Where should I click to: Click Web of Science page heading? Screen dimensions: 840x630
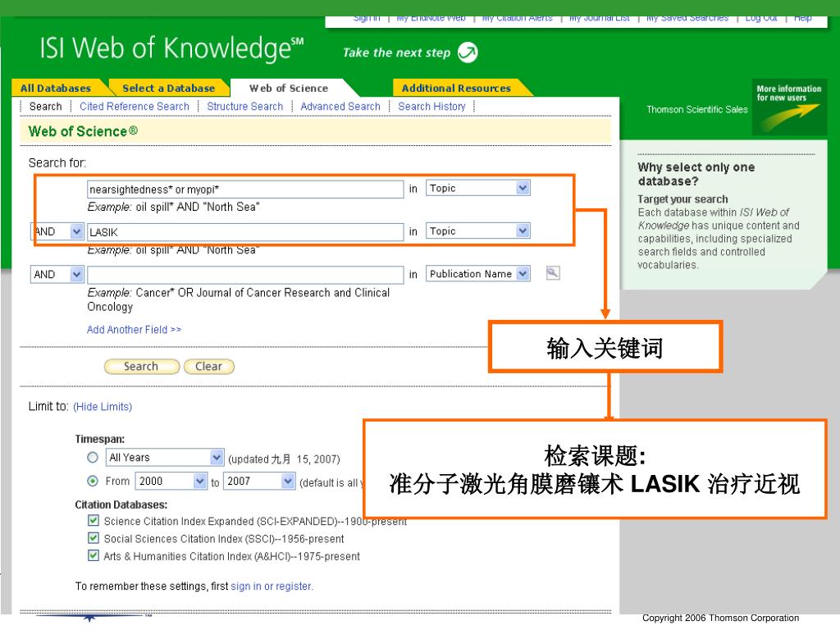coord(83,131)
